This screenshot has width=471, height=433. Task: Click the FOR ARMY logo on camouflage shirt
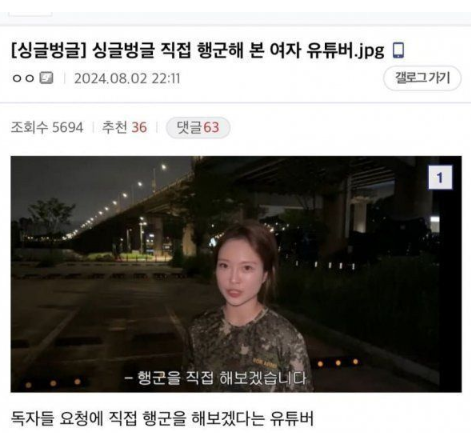269,361
